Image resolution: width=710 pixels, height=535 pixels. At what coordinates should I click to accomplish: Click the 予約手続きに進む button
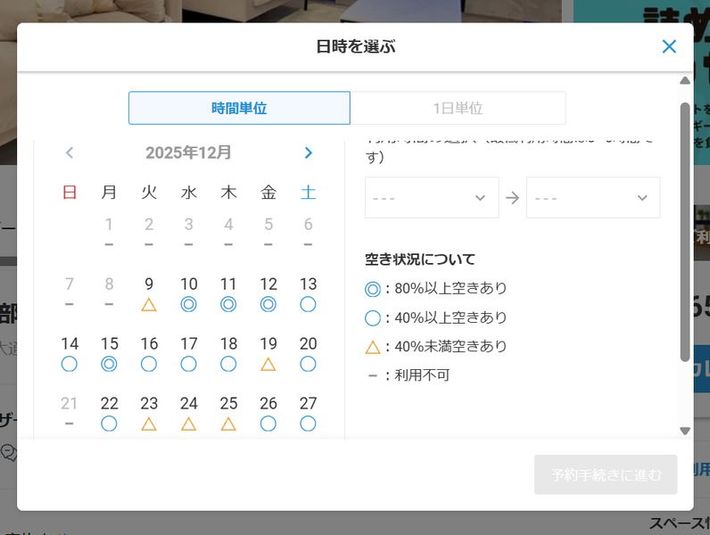pyautogui.click(x=605, y=475)
